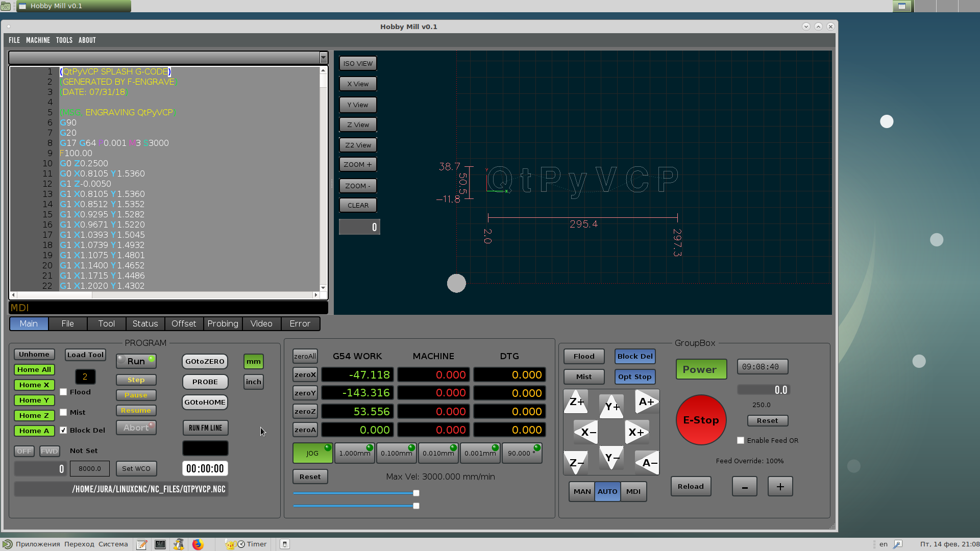
Task: Toggle Mist coolant button in GroupBox
Action: pyautogui.click(x=584, y=377)
